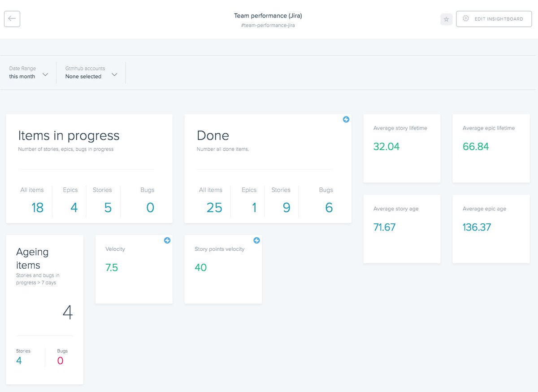Click the #team-performance-jira tag
This screenshot has height=392, width=538.
pyautogui.click(x=268, y=26)
